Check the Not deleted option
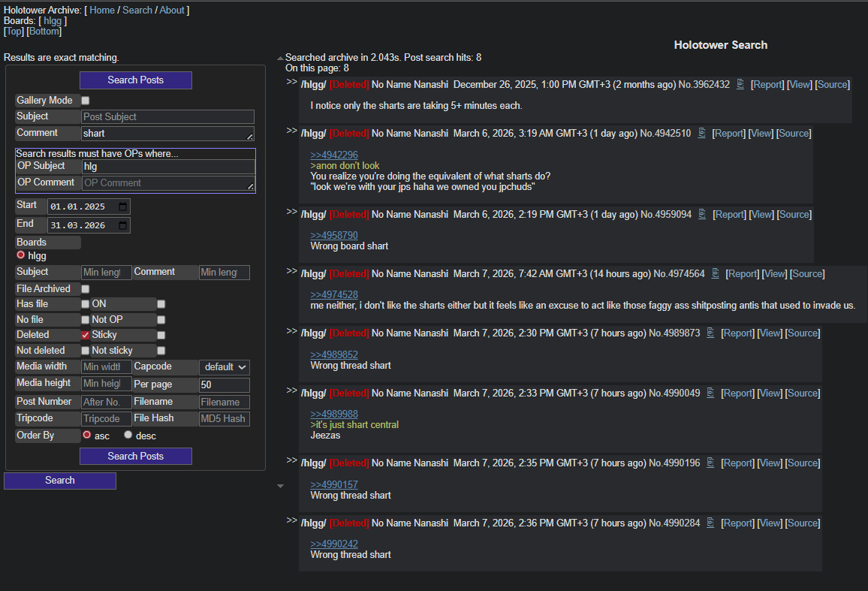This screenshot has width=868, height=591. 86,351
